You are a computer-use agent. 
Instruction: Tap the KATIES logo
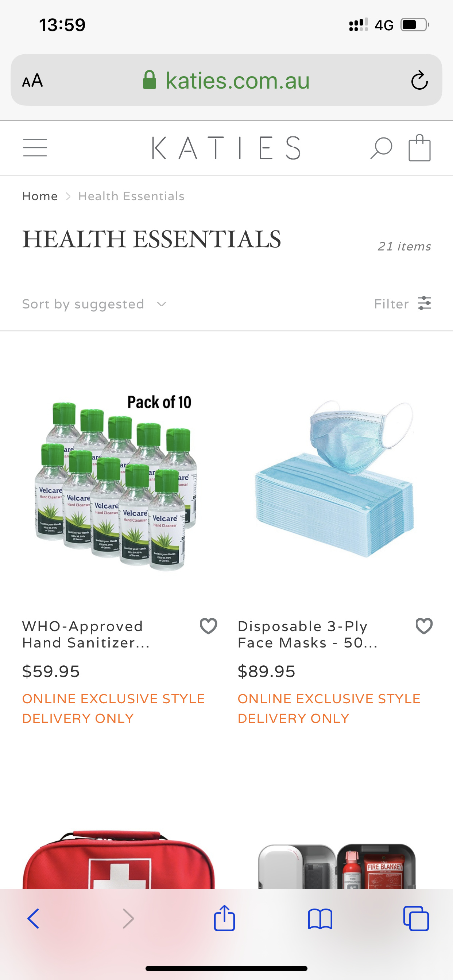click(x=226, y=148)
